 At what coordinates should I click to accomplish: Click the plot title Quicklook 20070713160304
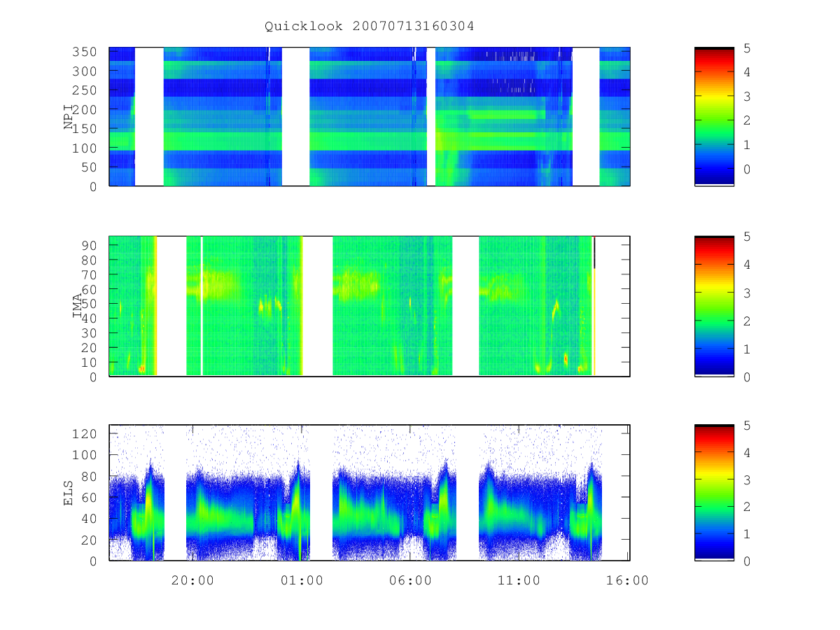tap(370, 27)
